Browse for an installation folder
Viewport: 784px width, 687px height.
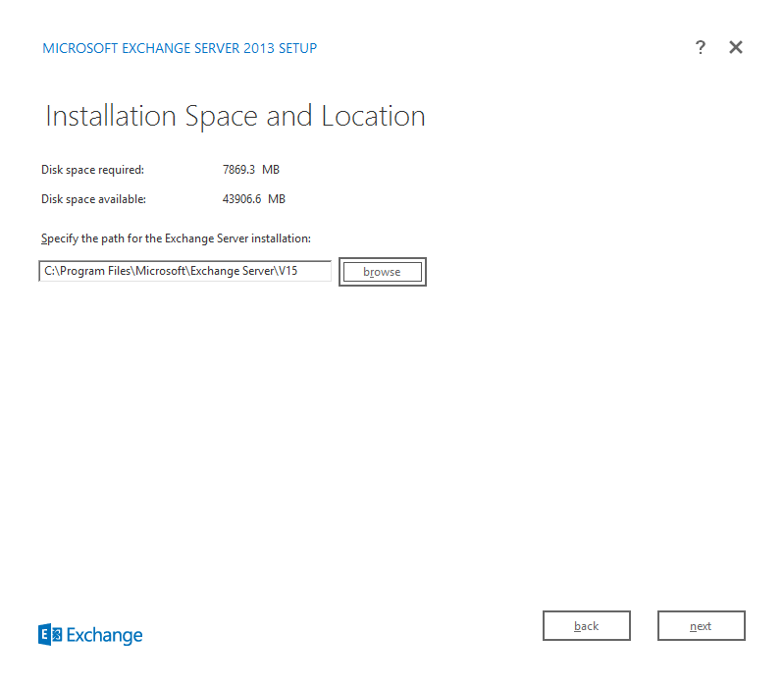point(383,272)
